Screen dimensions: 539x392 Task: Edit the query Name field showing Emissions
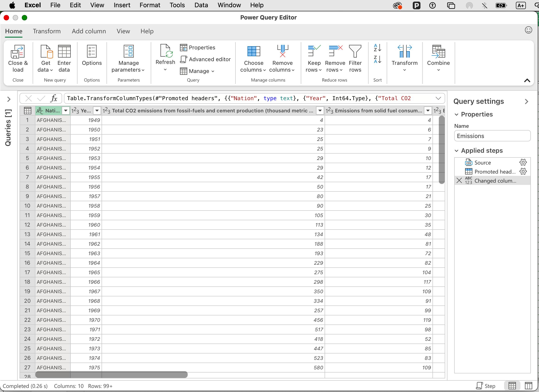pyautogui.click(x=492, y=136)
